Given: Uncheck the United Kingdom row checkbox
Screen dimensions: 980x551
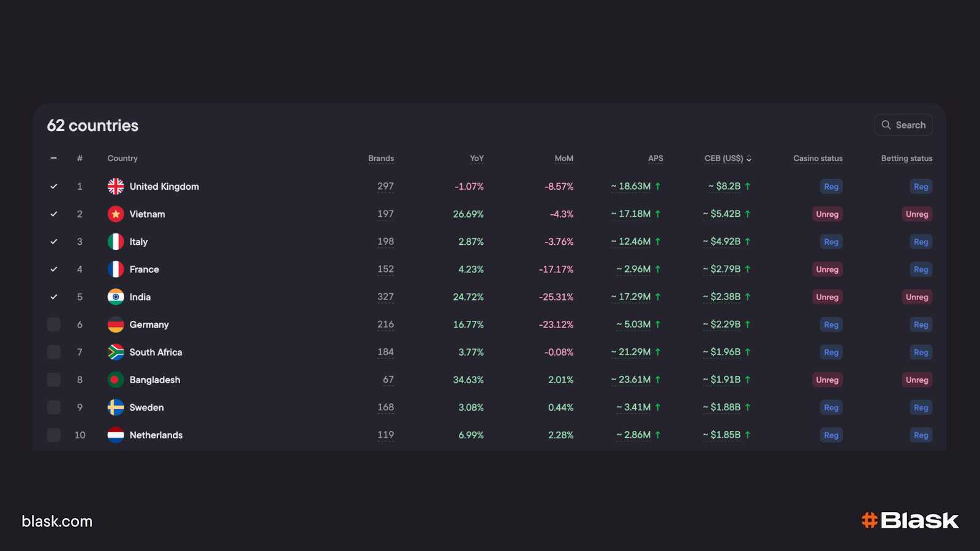Looking at the screenshot, I should tap(54, 186).
